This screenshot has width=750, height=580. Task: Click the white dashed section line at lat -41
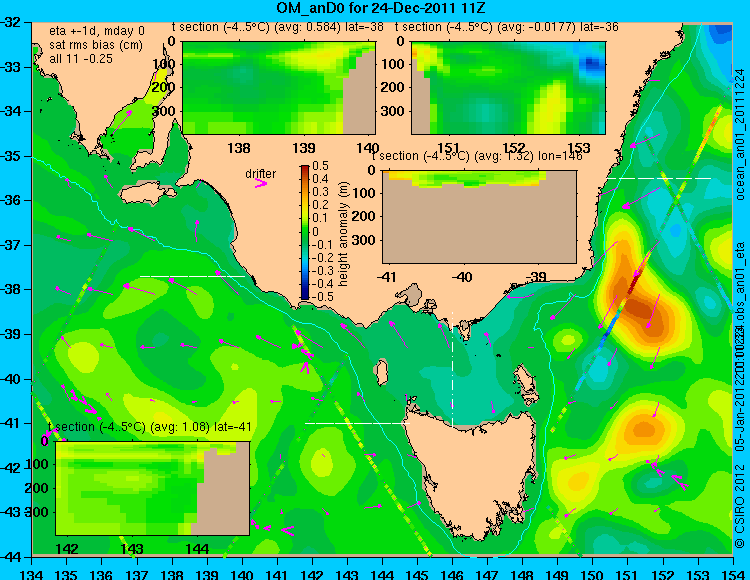pos(357,423)
